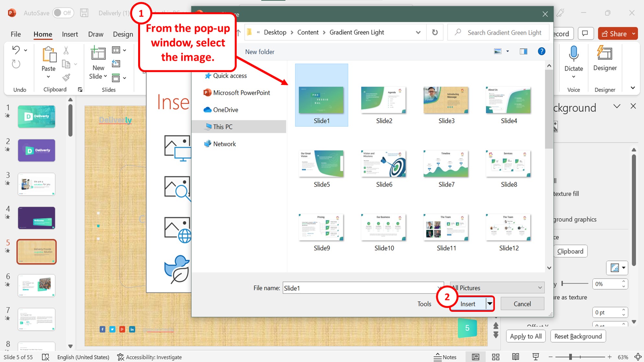The image size is (644, 362).
Task: Select This PC in navigation pane
Action: pyautogui.click(x=239, y=127)
